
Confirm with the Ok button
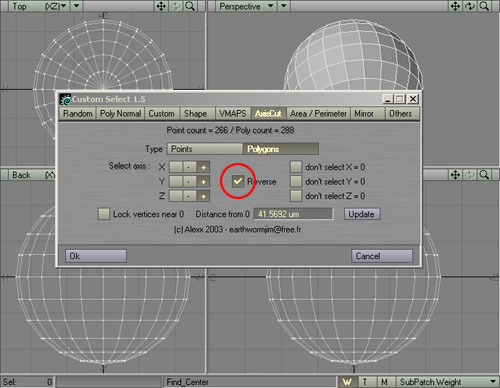[96, 256]
